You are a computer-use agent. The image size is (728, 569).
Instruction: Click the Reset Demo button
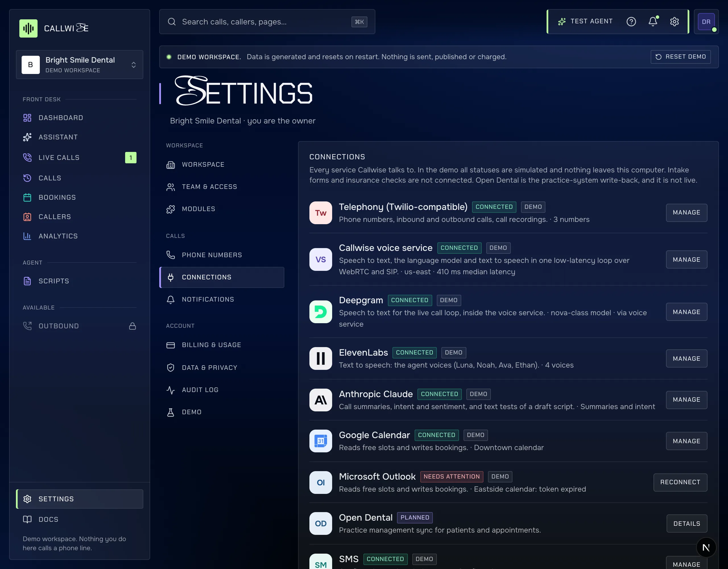(x=680, y=57)
